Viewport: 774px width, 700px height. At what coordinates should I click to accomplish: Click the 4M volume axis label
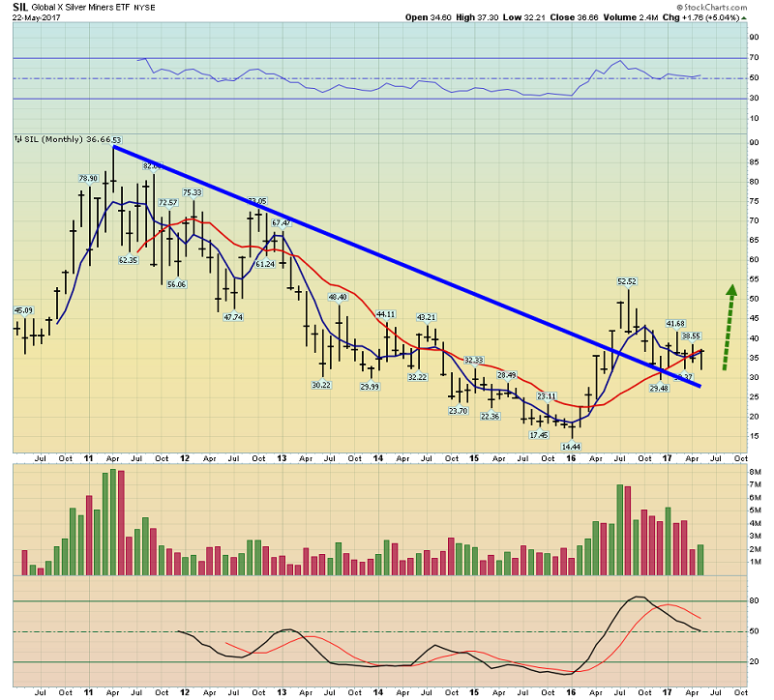[x=756, y=523]
